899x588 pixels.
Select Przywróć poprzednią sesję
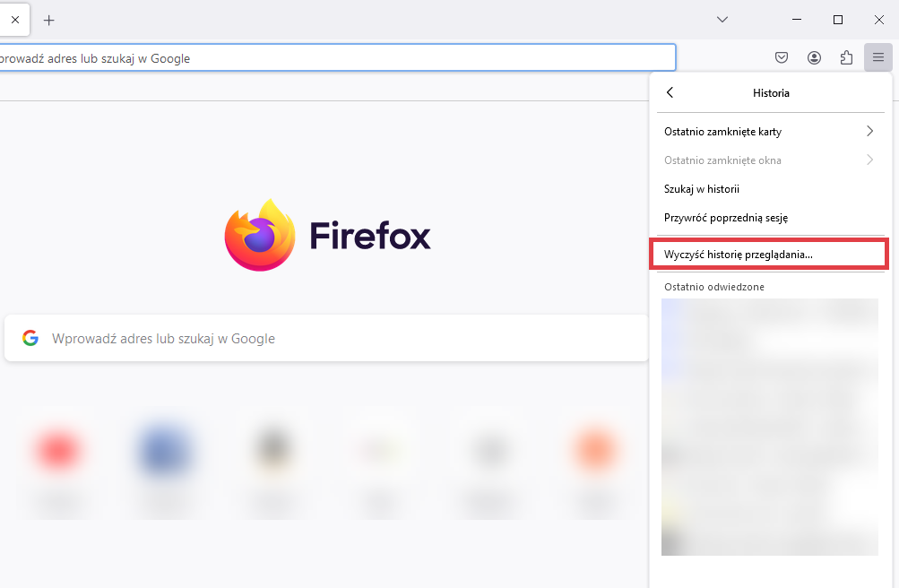tap(771, 218)
